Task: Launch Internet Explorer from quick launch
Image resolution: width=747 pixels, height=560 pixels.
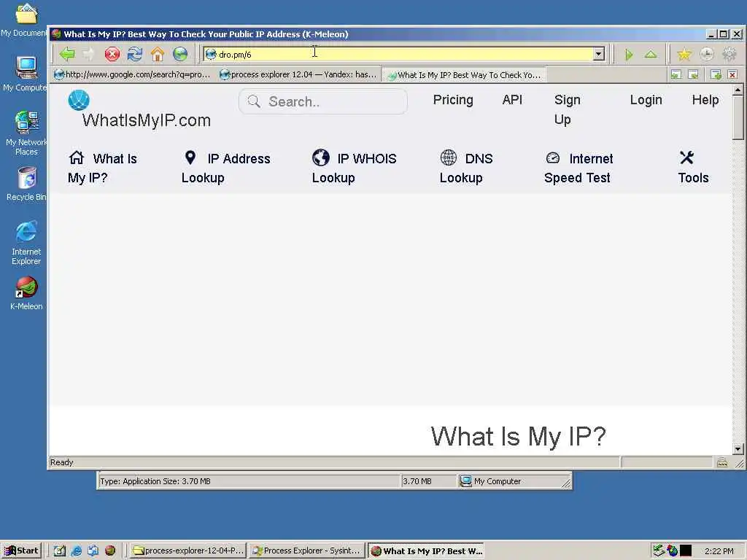Action: coord(76,551)
